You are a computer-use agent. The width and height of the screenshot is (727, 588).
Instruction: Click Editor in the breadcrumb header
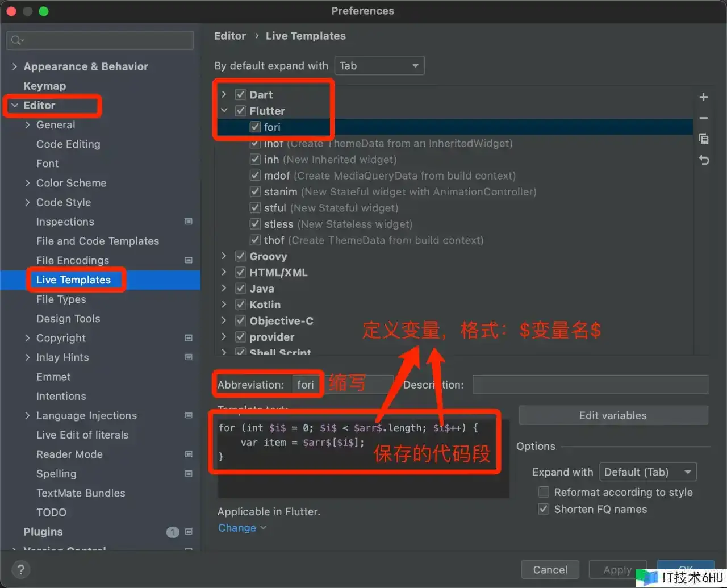pos(230,36)
